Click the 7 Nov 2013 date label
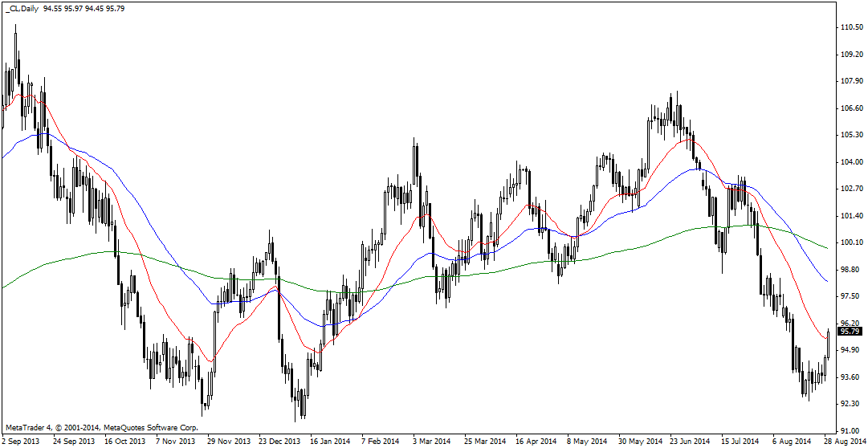The image size is (868, 448). 175,441
